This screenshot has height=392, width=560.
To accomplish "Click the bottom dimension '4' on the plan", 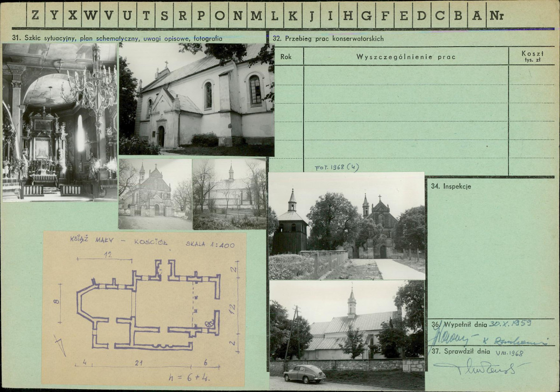I will [x=85, y=362].
